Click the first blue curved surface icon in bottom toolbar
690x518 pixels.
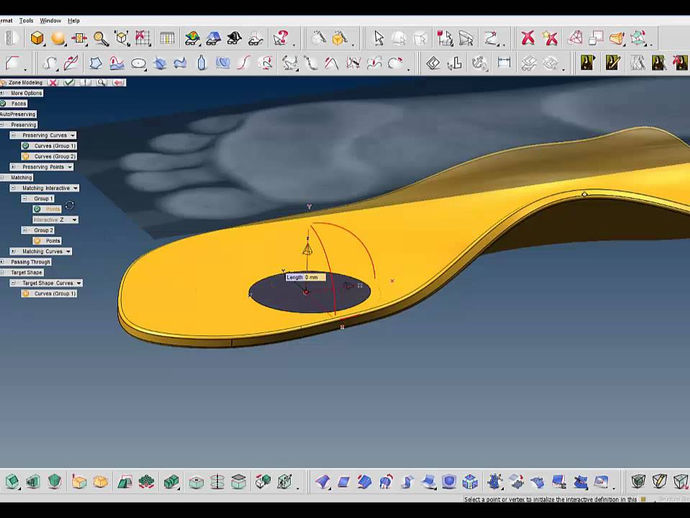tap(323, 481)
